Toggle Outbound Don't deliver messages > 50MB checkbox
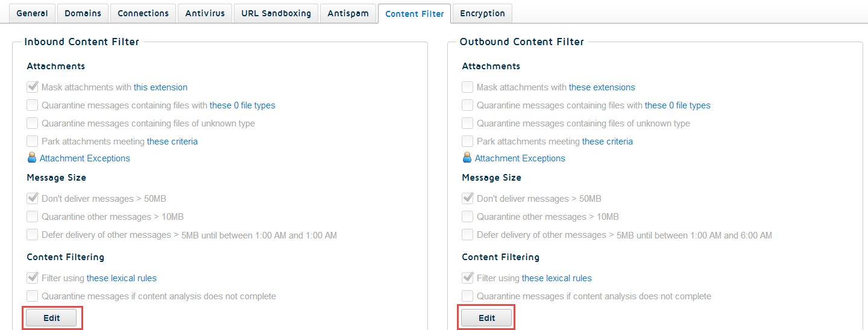This screenshot has height=330, width=868. [x=468, y=198]
